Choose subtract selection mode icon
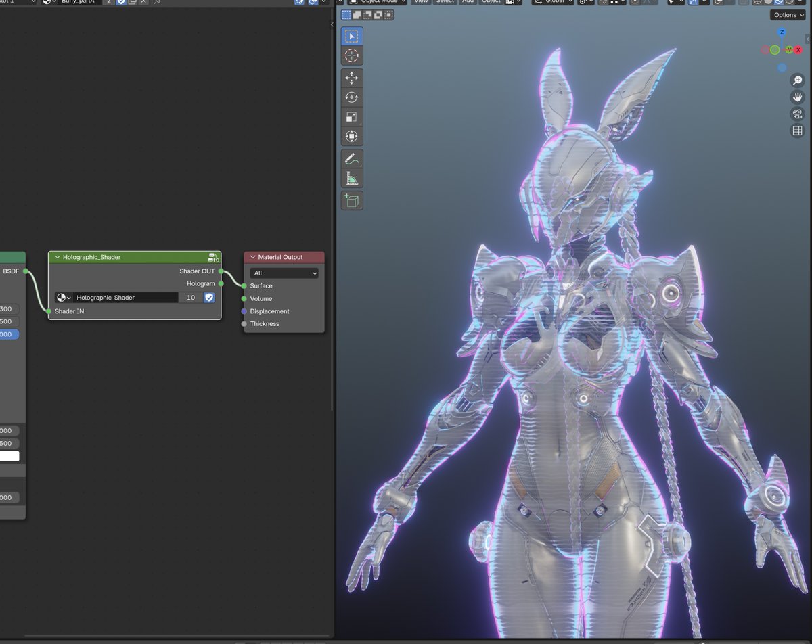The image size is (812, 644). 366,15
